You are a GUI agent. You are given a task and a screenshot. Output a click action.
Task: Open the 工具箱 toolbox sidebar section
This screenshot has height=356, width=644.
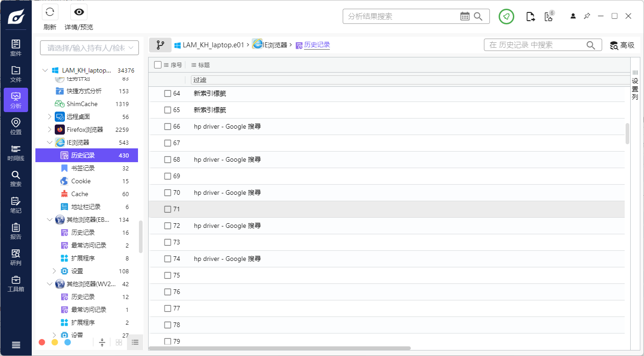(16, 283)
